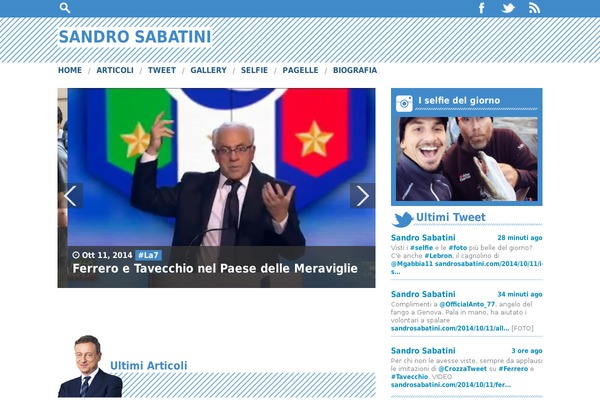Open the sandrosabatini.com/2014/10/11/fer... link
Image resolution: width=600 pixels, height=400 pixels.
click(x=451, y=385)
